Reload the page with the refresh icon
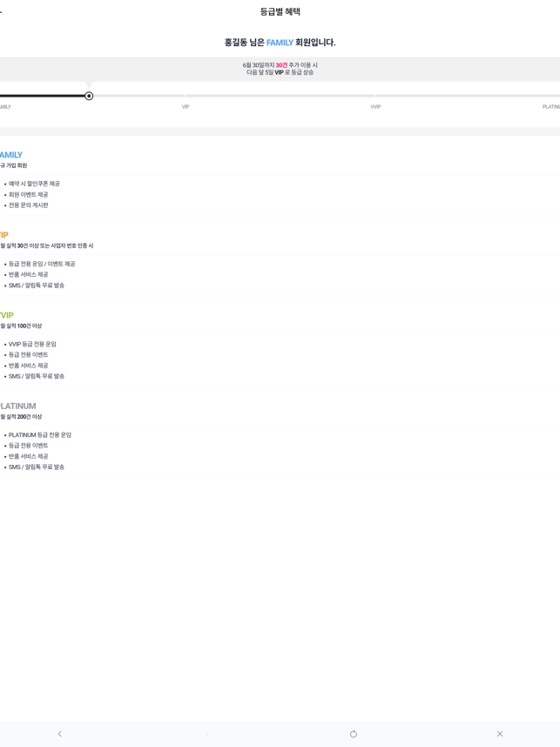 tap(354, 734)
